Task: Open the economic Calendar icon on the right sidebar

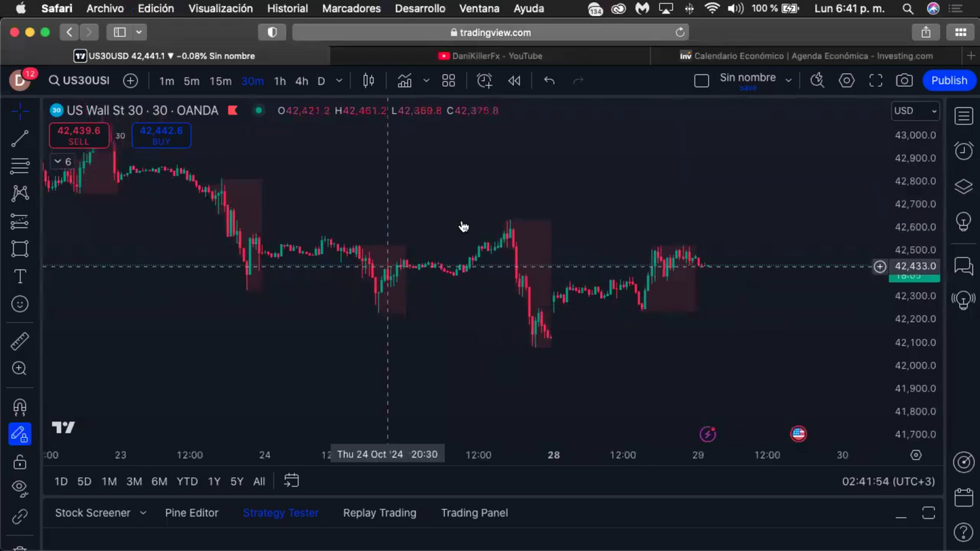Action: 964,497
